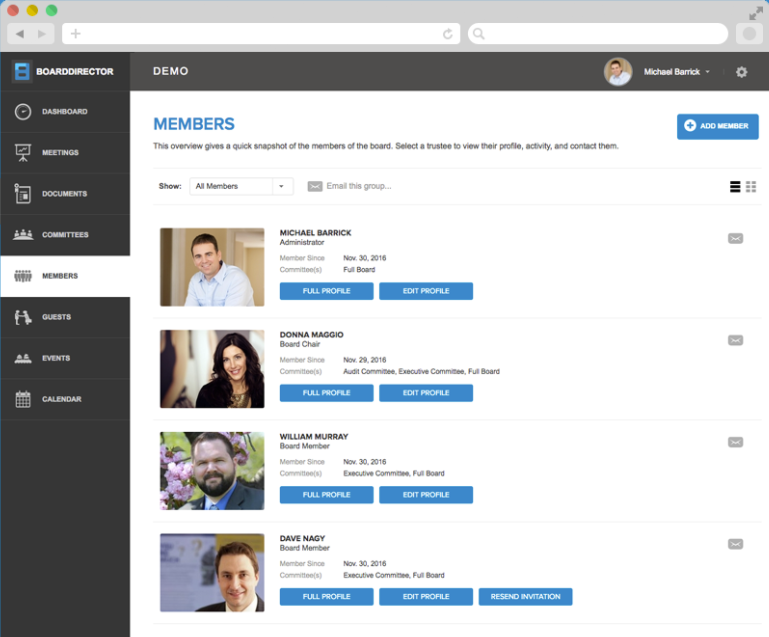The height and width of the screenshot is (637, 769).
Task: Click the browser reload icon
Action: tap(447, 34)
